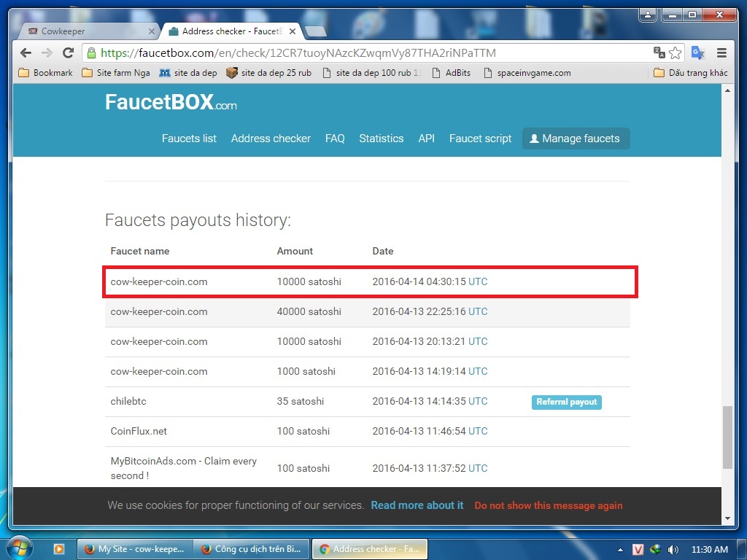747x560 pixels.
Task: Open the site da dep 25 rub bookmark
Action: [268, 73]
